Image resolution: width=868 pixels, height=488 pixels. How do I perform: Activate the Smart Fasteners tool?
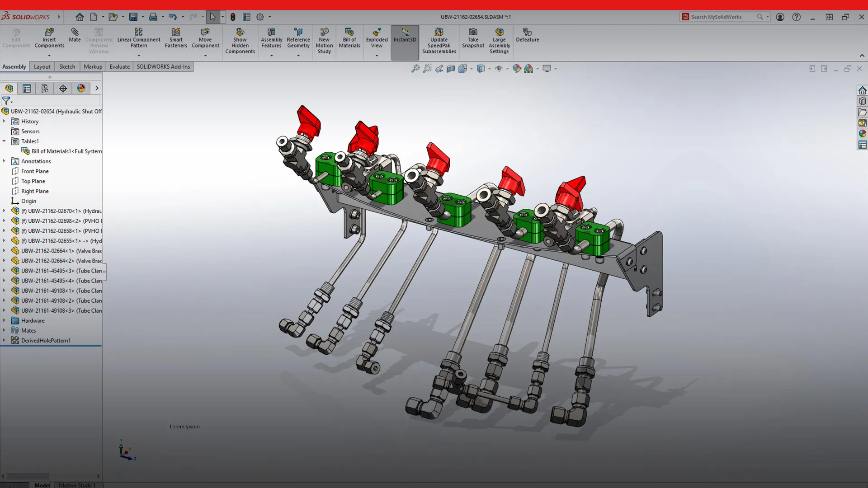point(176,38)
